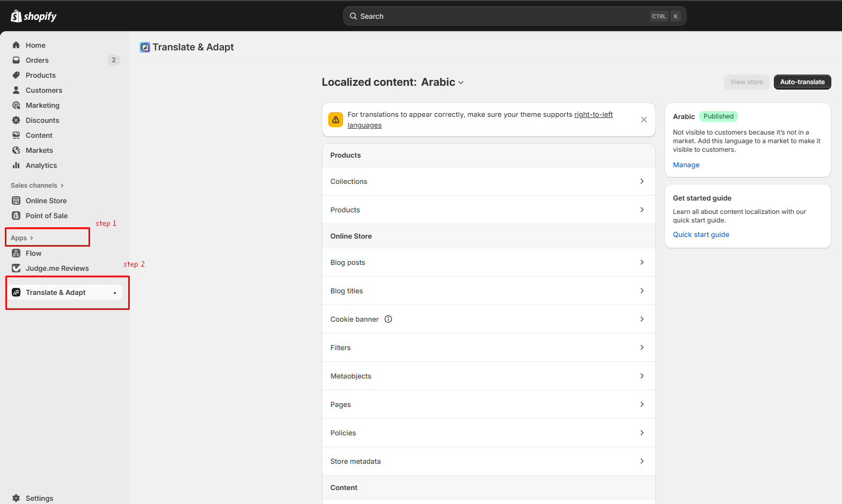842x504 pixels.
Task: Open Analytics bar chart icon
Action: (16, 165)
